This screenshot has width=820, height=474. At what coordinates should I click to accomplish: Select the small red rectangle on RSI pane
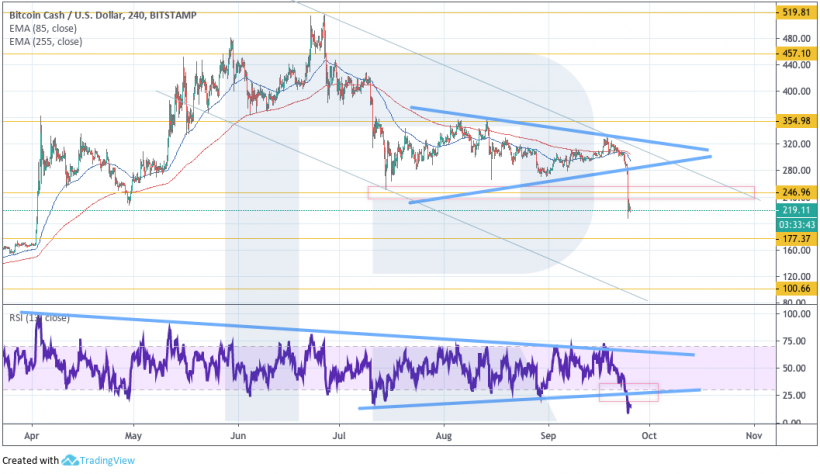[x=628, y=392]
